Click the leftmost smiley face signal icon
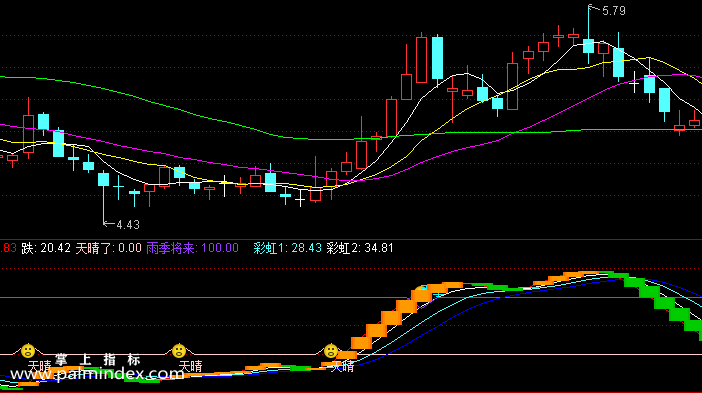The height and width of the screenshot is (393, 702). coord(28,351)
